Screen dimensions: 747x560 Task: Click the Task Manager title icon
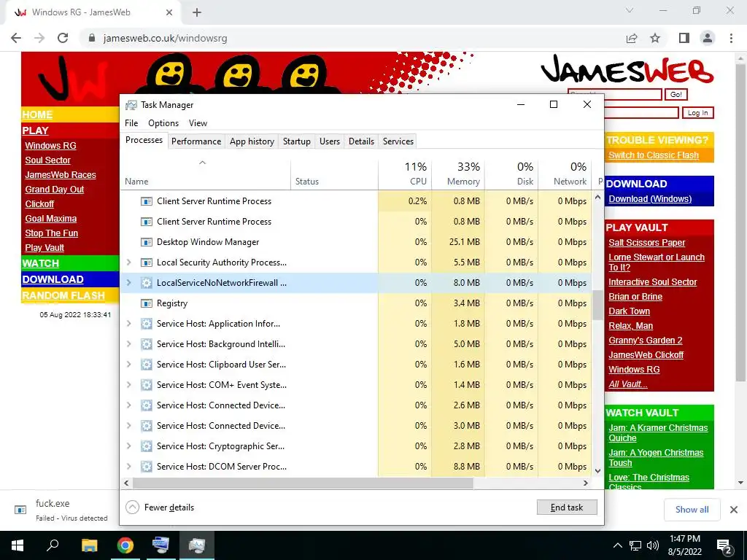pyautogui.click(x=131, y=105)
